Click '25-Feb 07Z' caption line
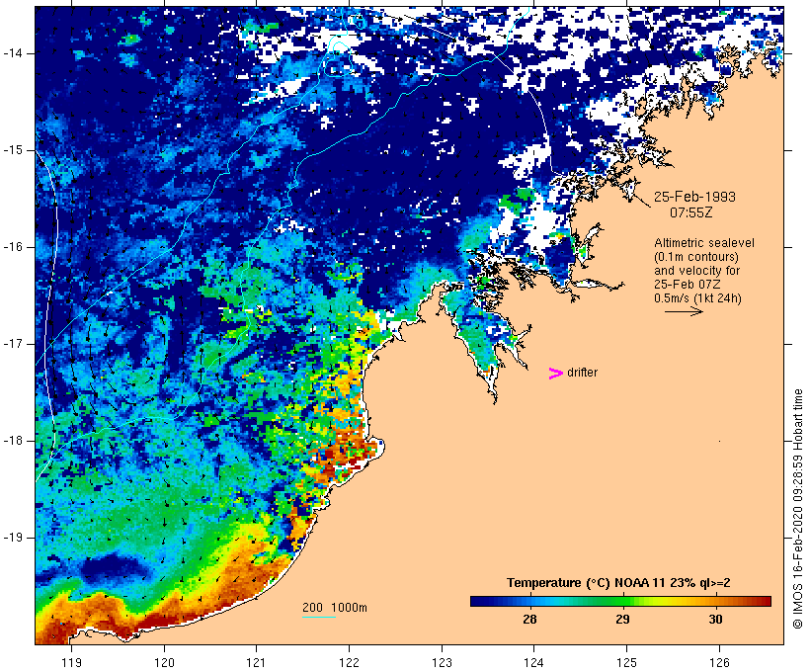Image resolution: width=810 pixels, height=672 pixels. (688, 285)
